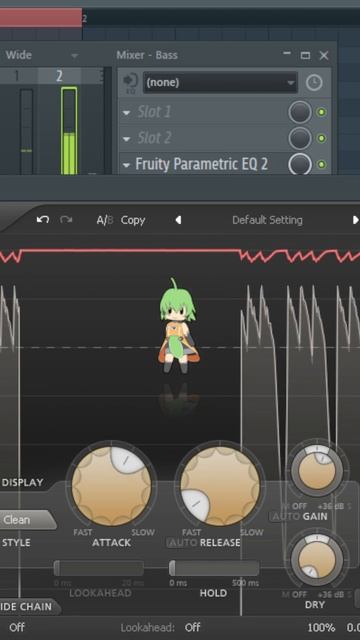
Task: Open the Fruity Parametric EQ 2 plugin
Action: 202,164
